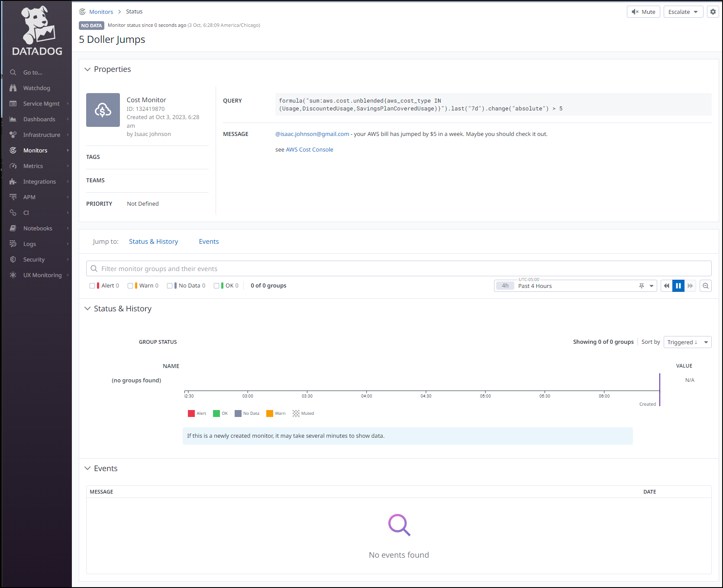Expand the Monitors submenu arrow
Screen dimensions: 723x588
point(68,150)
